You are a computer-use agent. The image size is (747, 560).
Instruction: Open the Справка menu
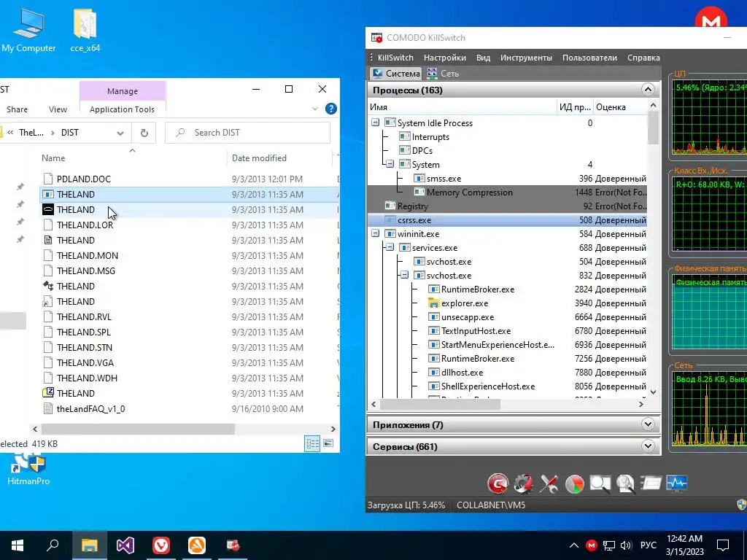coord(643,58)
